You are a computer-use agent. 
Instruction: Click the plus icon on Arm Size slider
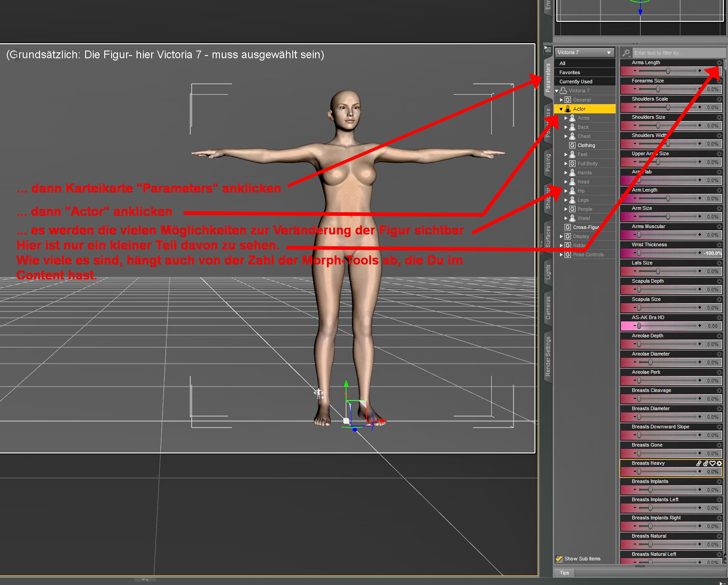click(700, 217)
